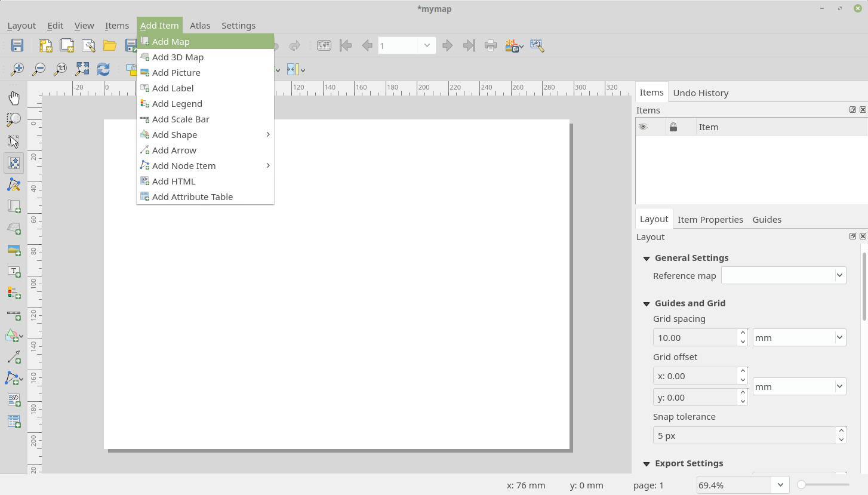Click Add Legend icon in left toolbox
868x495 pixels.
[14, 293]
